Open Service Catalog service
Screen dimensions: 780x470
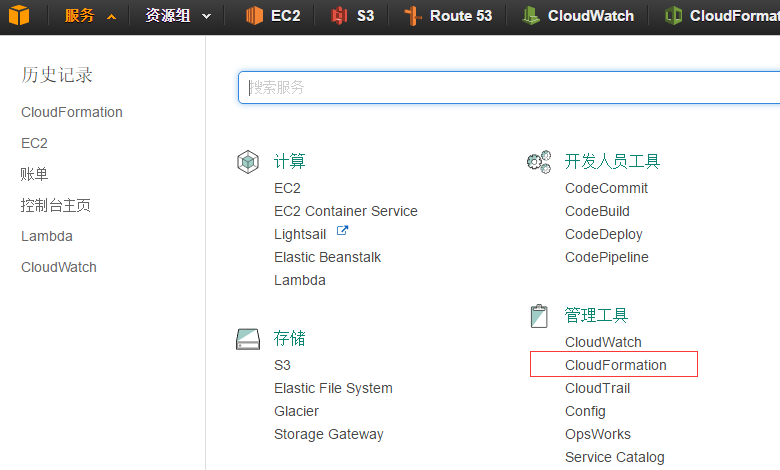click(x=615, y=458)
